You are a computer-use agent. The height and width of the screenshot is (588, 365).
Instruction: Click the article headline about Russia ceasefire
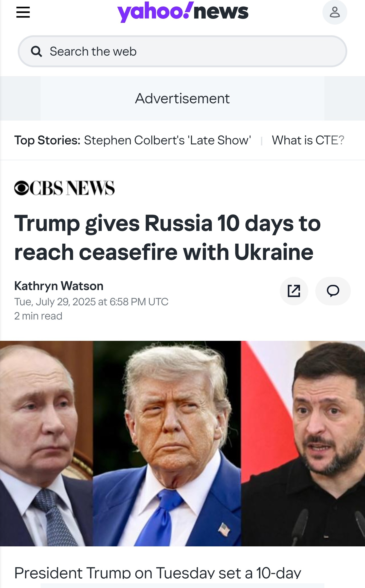pyautogui.click(x=168, y=238)
